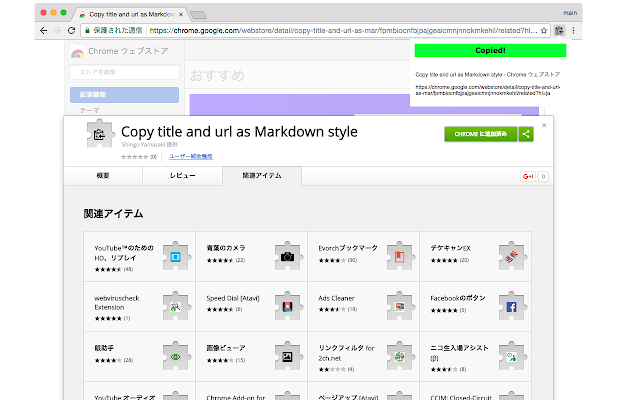Open the 青葉のカメラ camera icon
This screenshot has width=640, height=400.
[287, 256]
